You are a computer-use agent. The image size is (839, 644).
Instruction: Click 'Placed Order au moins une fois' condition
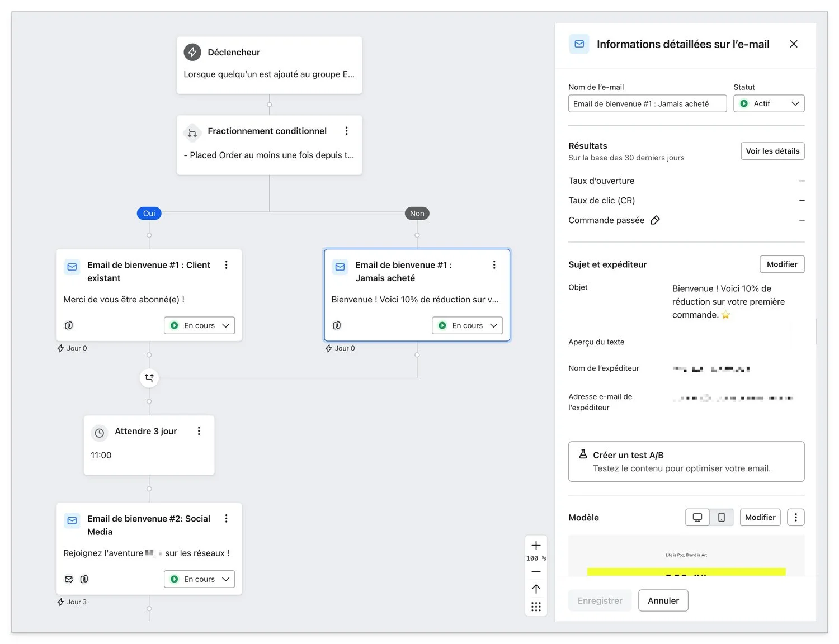coord(269,155)
